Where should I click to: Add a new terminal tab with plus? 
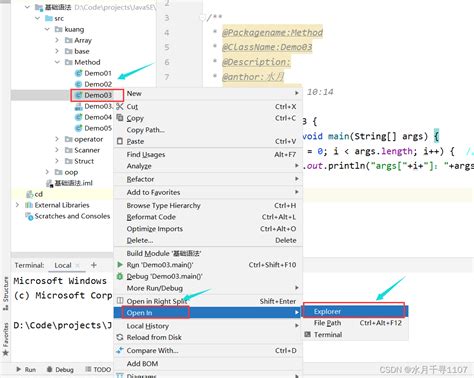pos(94,265)
